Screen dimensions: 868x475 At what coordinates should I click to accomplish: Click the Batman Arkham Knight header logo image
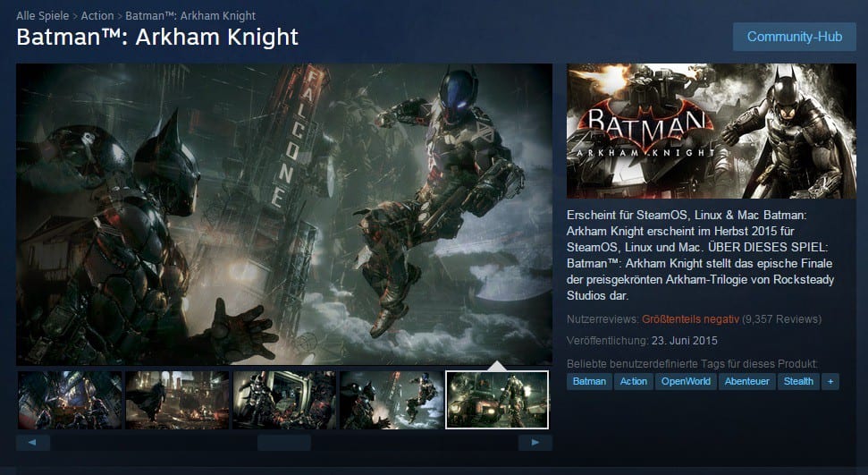[711, 131]
